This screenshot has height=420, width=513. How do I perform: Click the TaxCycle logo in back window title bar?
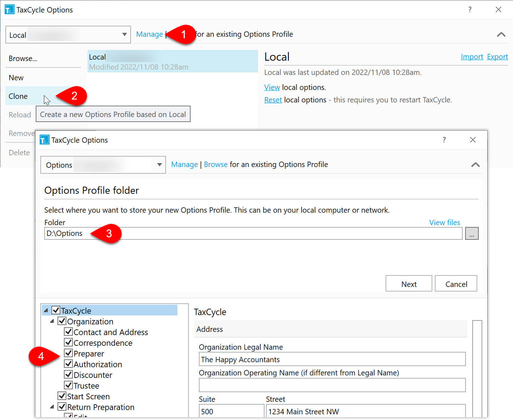click(9, 9)
